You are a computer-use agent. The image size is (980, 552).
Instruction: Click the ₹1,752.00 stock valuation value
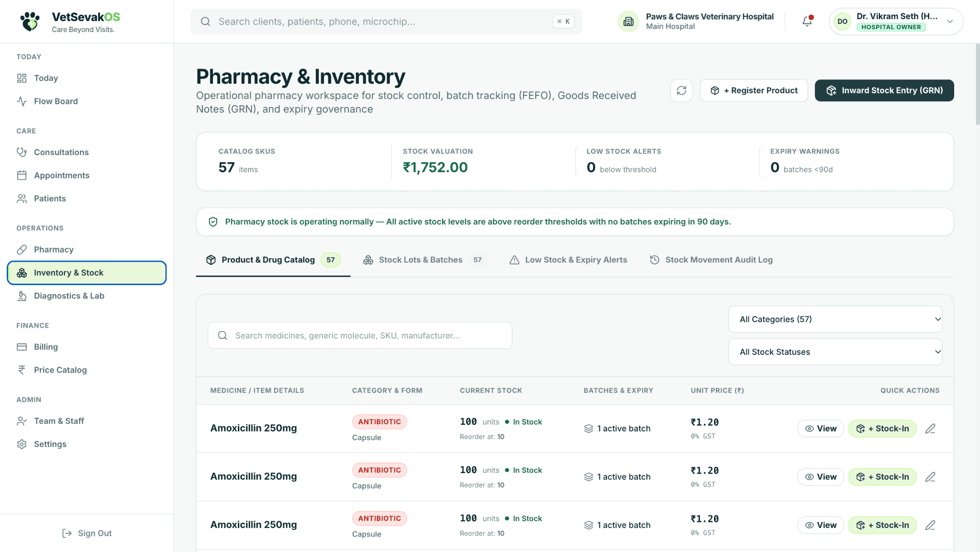pos(435,167)
